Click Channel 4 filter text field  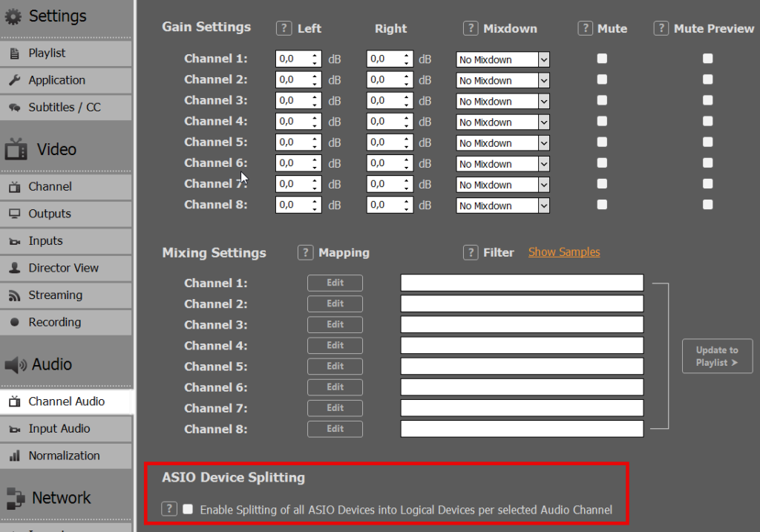(522, 346)
